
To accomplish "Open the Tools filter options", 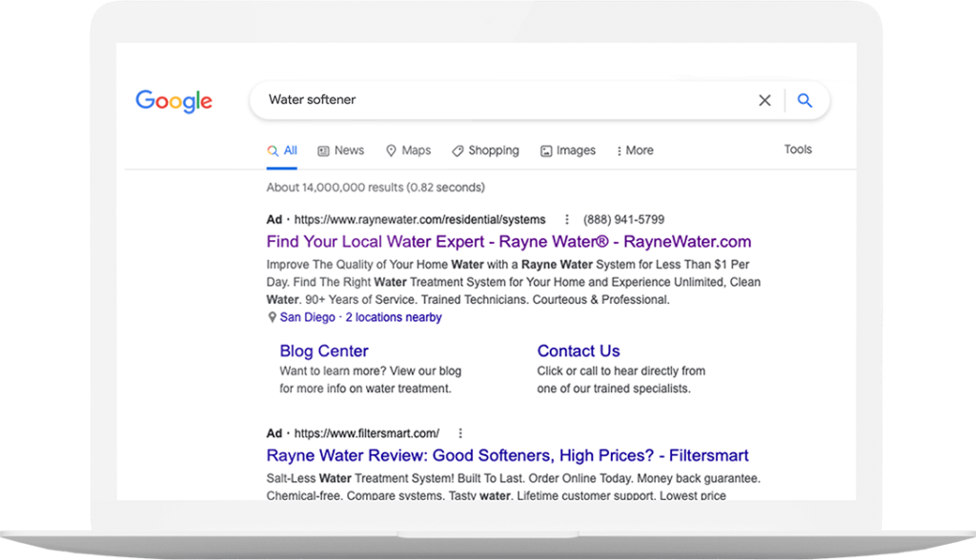I will (x=798, y=150).
